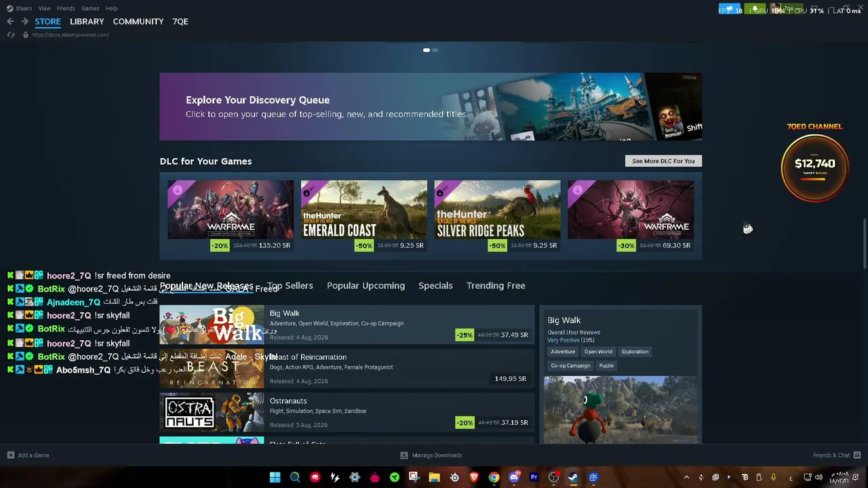Click the Co-op Campaign tag button
Image resolution: width=868 pixels, height=488 pixels.
coord(570,366)
